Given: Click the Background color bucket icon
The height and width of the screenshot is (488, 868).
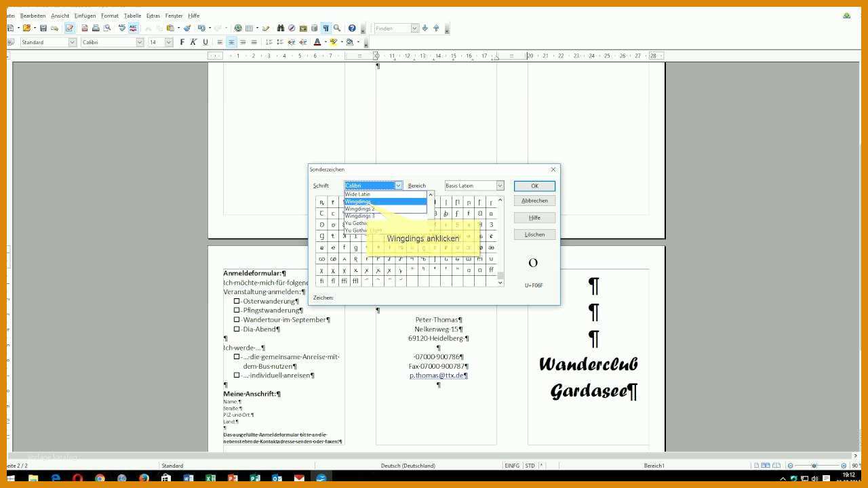Looking at the screenshot, I should (x=349, y=42).
